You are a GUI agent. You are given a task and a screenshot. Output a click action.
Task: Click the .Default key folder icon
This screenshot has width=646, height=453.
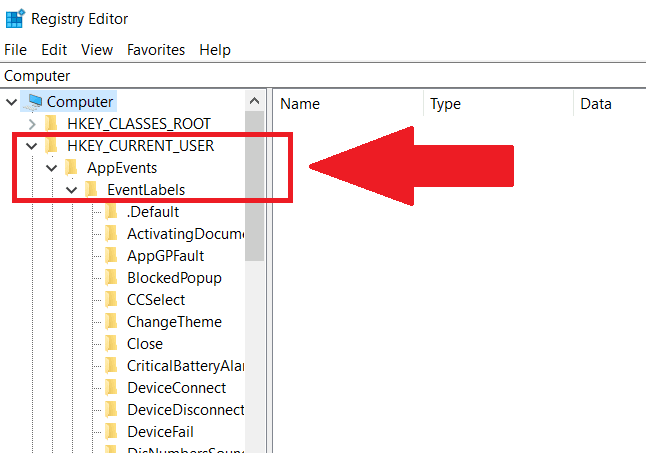pos(112,212)
